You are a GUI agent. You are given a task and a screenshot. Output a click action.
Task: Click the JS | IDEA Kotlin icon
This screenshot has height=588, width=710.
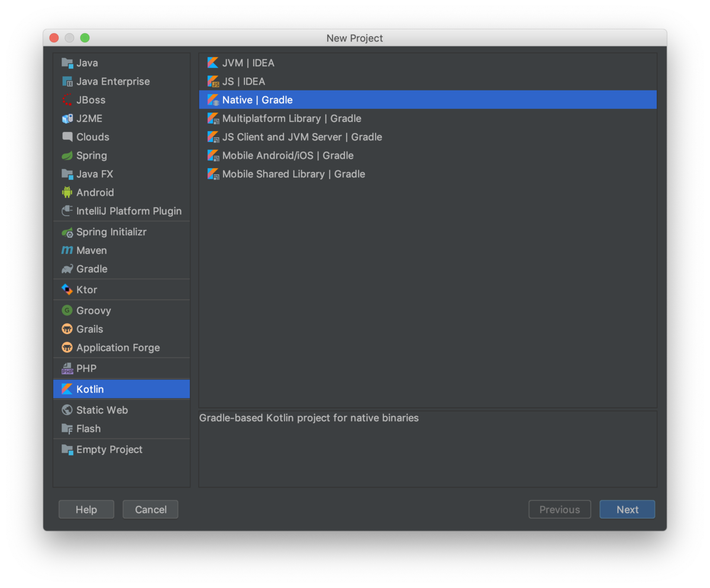[213, 81]
